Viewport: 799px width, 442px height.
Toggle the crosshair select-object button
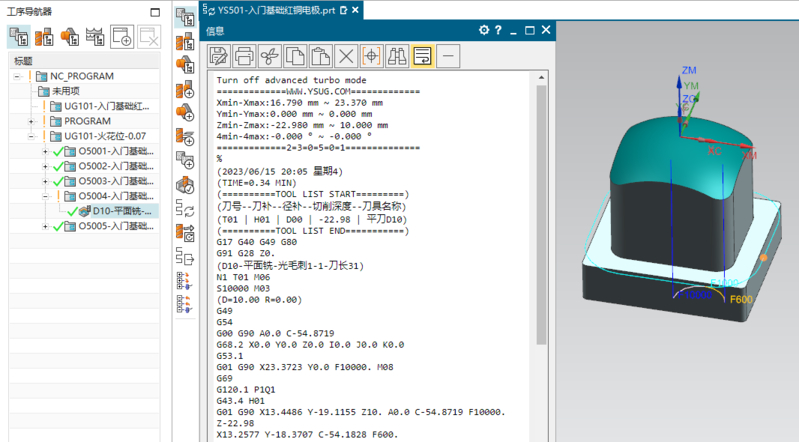(372, 55)
